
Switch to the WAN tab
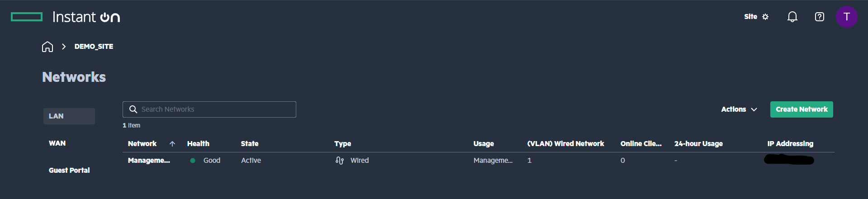[57, 143]
